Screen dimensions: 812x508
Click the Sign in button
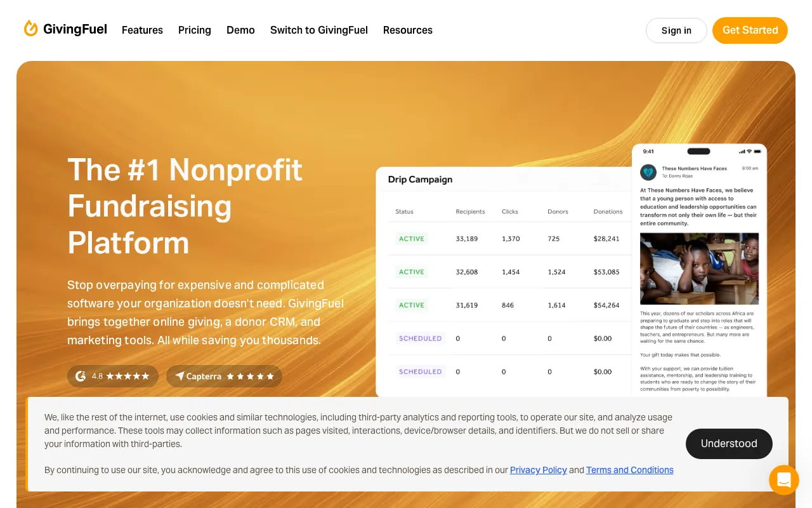click(676, 30)
